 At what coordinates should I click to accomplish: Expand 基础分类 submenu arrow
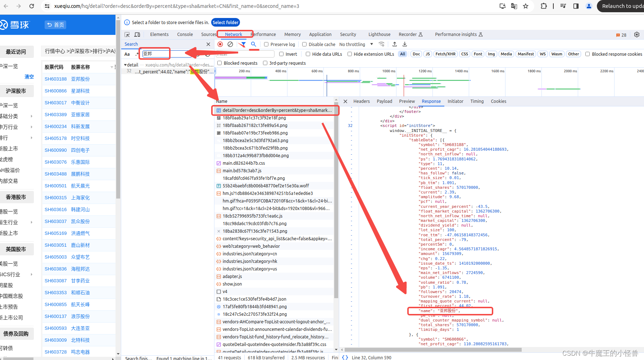32,116
